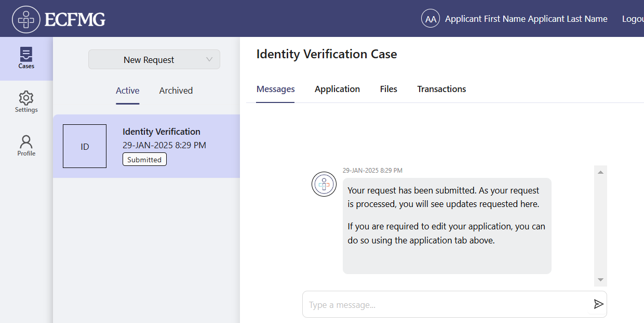Open the Transactions tab
Viewport: 644px width, 323px height.
click(x=441, y=89)
